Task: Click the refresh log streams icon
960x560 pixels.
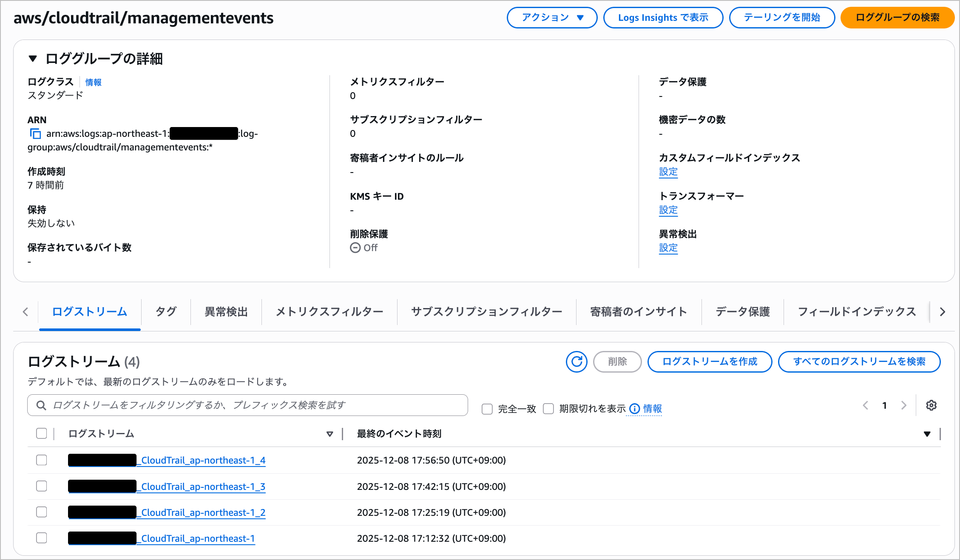Action: tap(576, 362)
